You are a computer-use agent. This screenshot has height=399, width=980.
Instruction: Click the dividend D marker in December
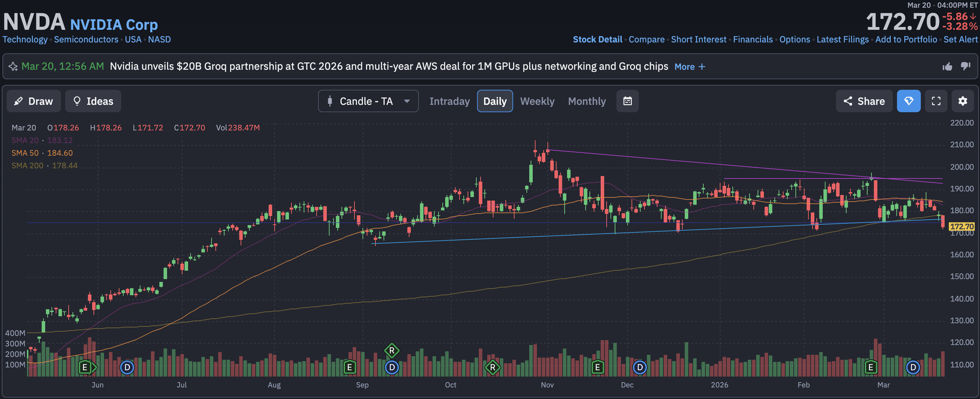(640, 367)
